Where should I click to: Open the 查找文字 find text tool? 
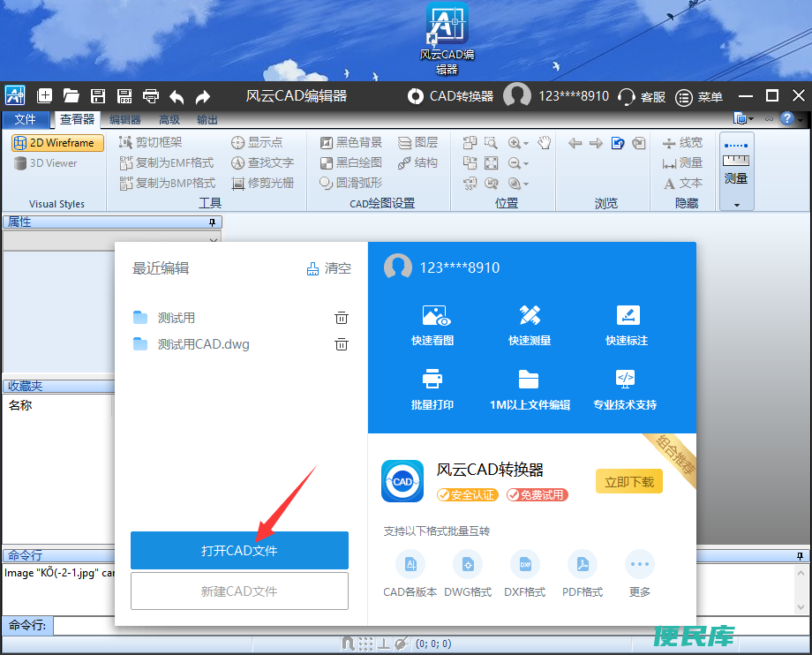[262, 163]
